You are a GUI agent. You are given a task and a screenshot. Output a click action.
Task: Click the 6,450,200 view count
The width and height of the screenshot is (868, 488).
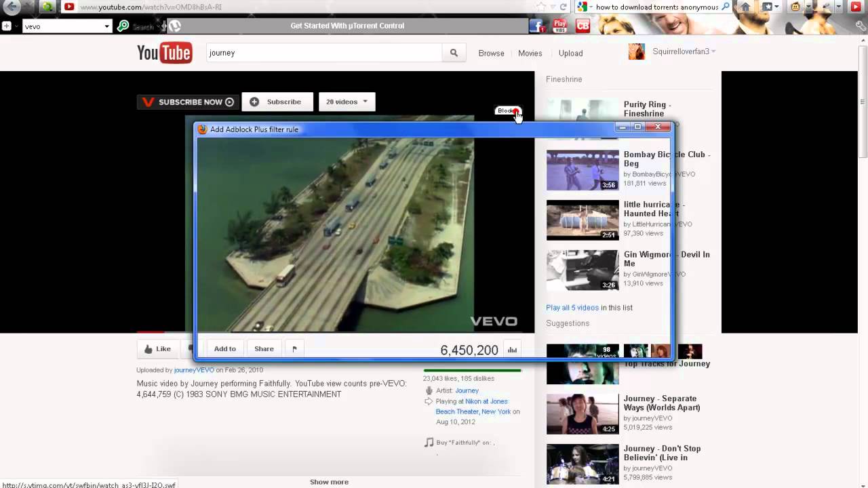pos(469,350)
